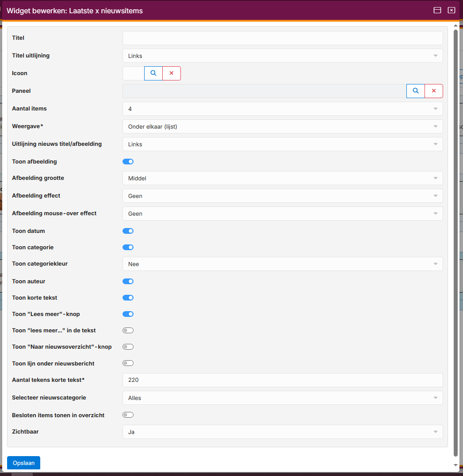The image size is (463, 476).
Task: Toggle Toon "Naar nieuwsoverzicht"-knop on
Action: point(128,347)
